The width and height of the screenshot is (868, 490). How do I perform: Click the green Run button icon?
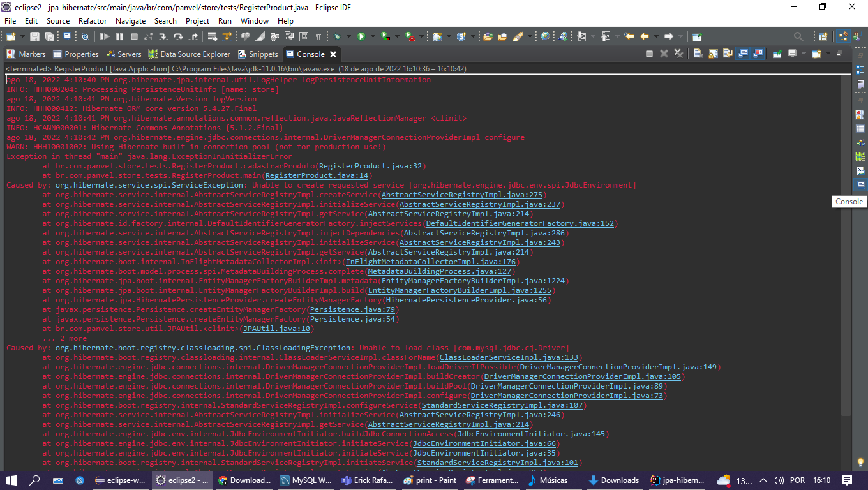click(x=361, y=36)
